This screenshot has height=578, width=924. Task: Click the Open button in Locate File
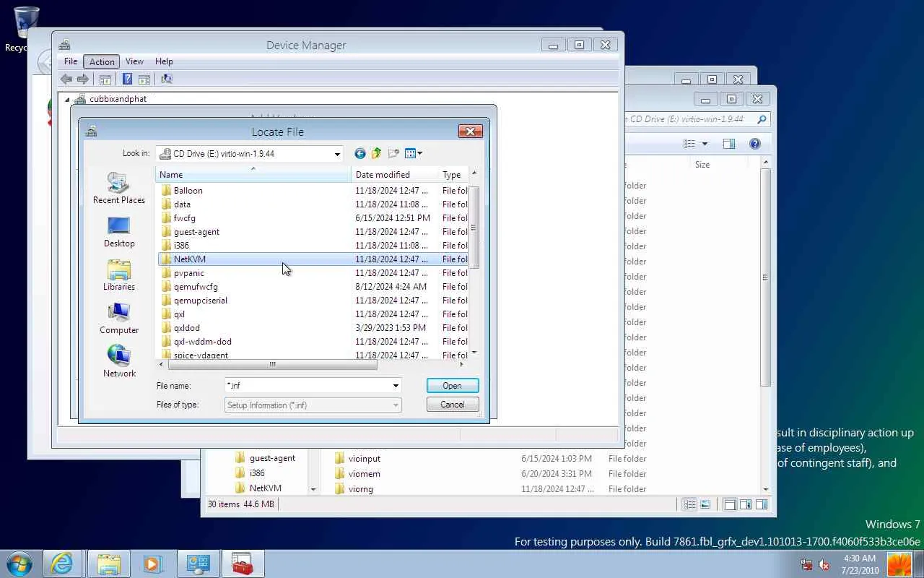(453, 386)
